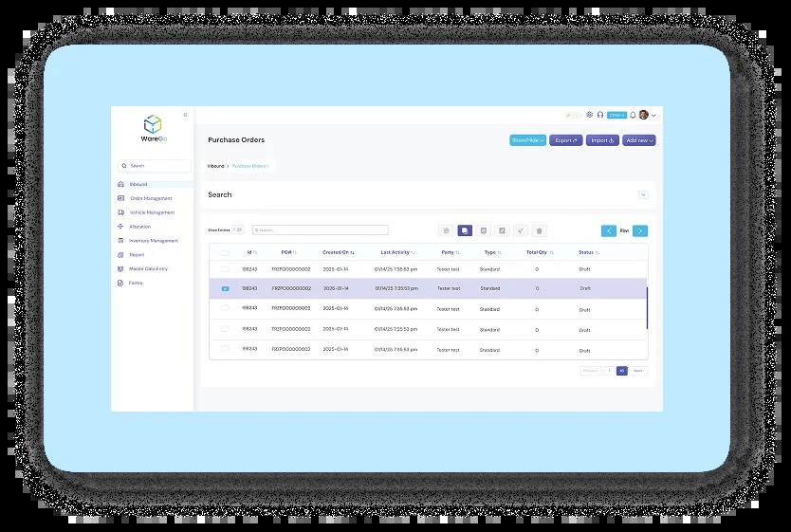Image resolution: width=791 pixels, height=532 pixels.
Task: Go to the previous record with the blue left arrow
Action: tap(609, 231)
